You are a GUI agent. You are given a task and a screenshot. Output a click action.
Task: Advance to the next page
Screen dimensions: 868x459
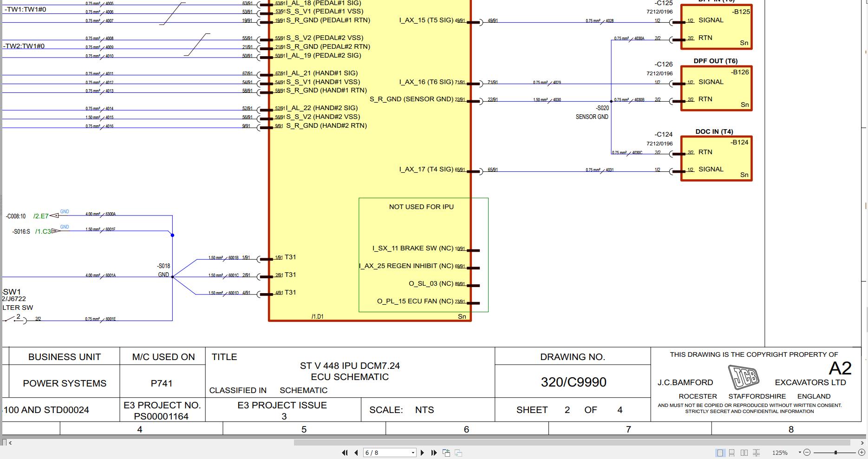(x=423, y=452)
